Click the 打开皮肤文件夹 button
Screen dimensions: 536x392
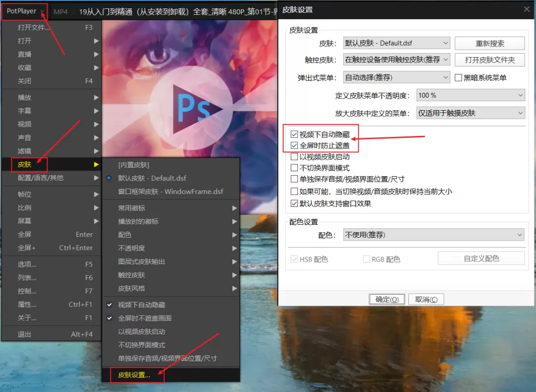tap(489, 60)
